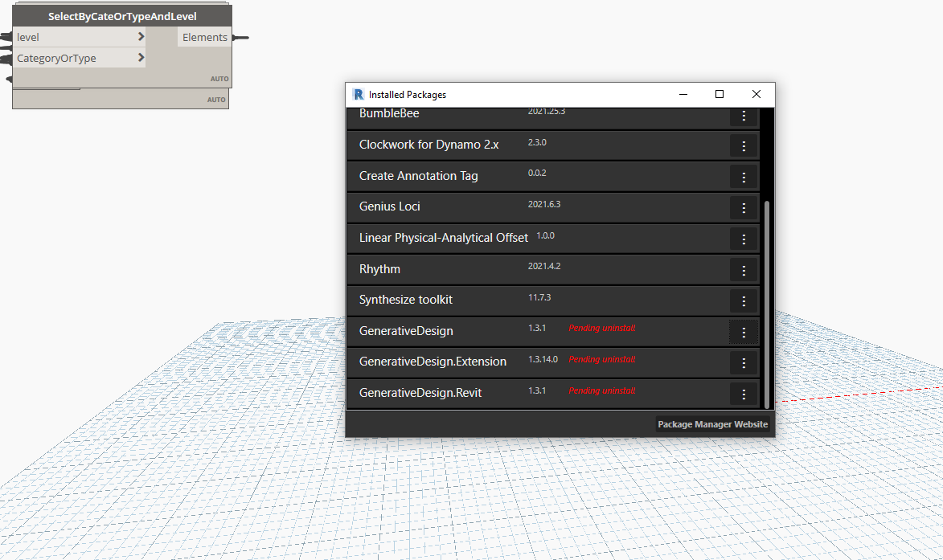Open options menu for Rhythm package
The width and height of the screenshot is (943, 560).
(x=744, y=271)
